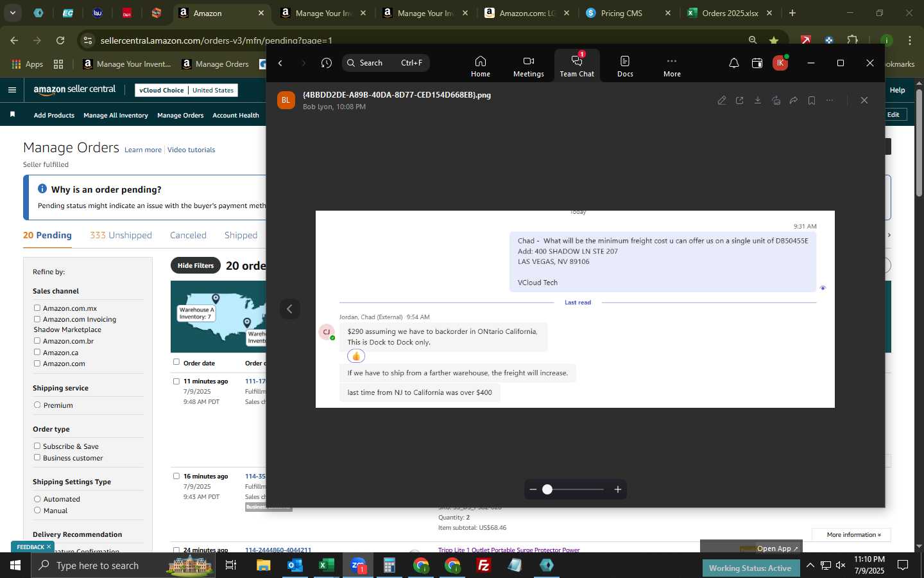Zoom in the image with plus button
The height and width of the screenshot is (578, 924).
pyautogui.click(x=618, y=489)
